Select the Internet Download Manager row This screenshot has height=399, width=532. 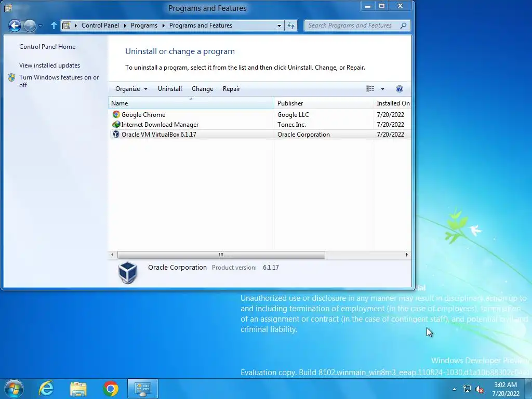coord(260,125)
